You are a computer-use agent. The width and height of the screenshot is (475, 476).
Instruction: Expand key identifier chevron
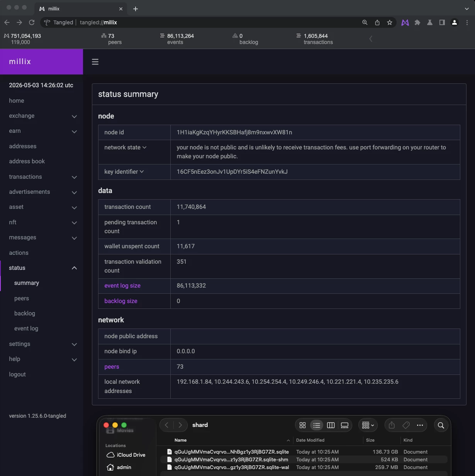click(x=142, y=172)
